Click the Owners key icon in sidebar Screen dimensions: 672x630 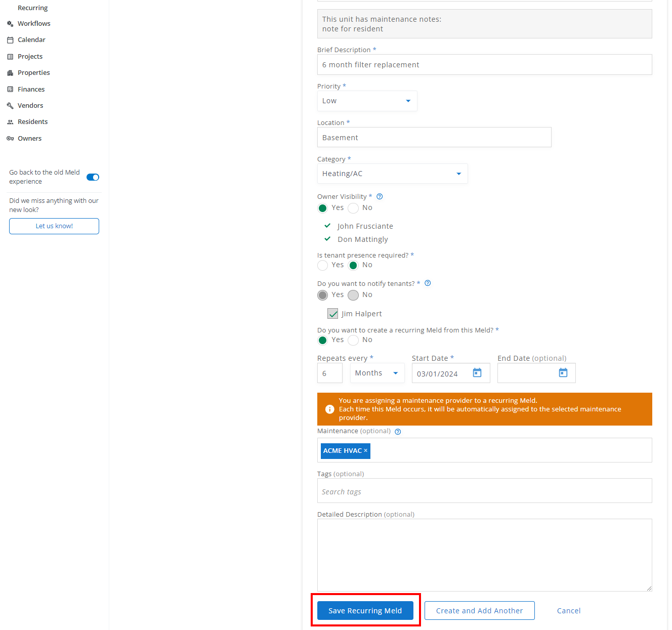click(10, 139)
